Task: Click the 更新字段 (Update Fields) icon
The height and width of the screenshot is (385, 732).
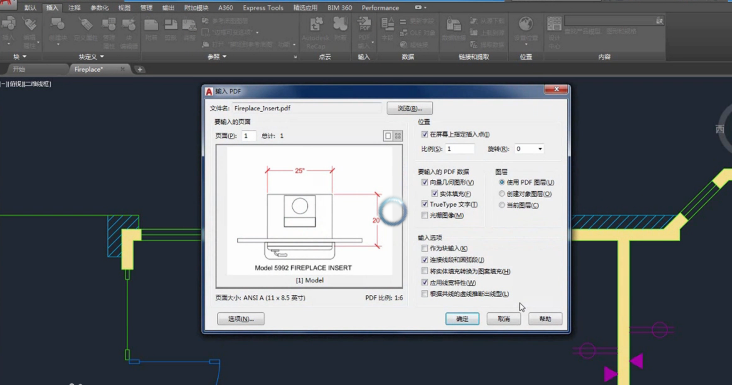Action: 403,21
